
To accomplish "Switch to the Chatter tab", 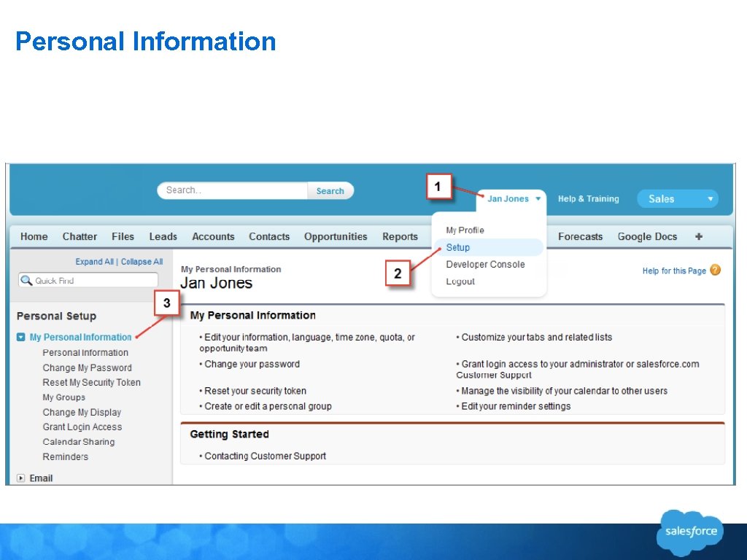I will [80, 237].
